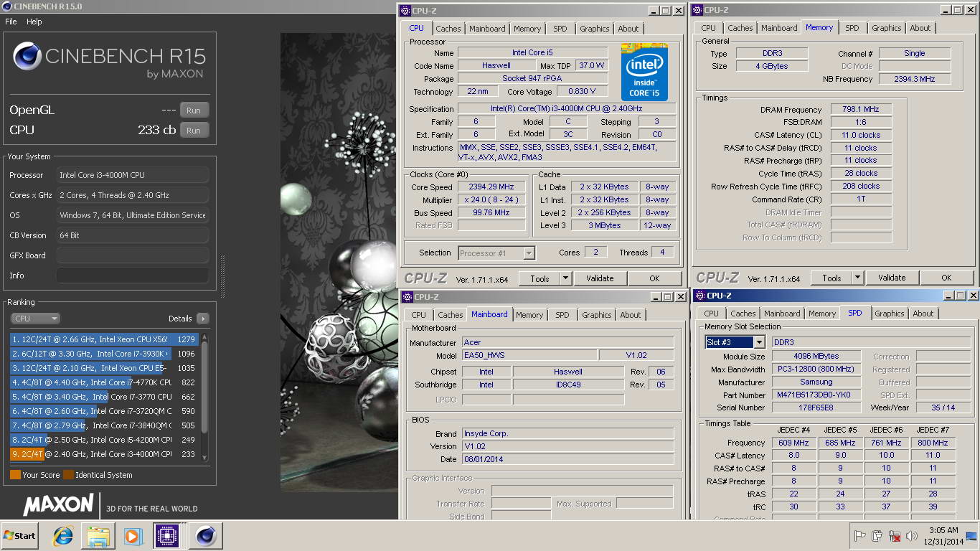This screenshot has height=551, width=980.
Task: Open About tab in top-left CPU-Z window
Action: (628, 29)
